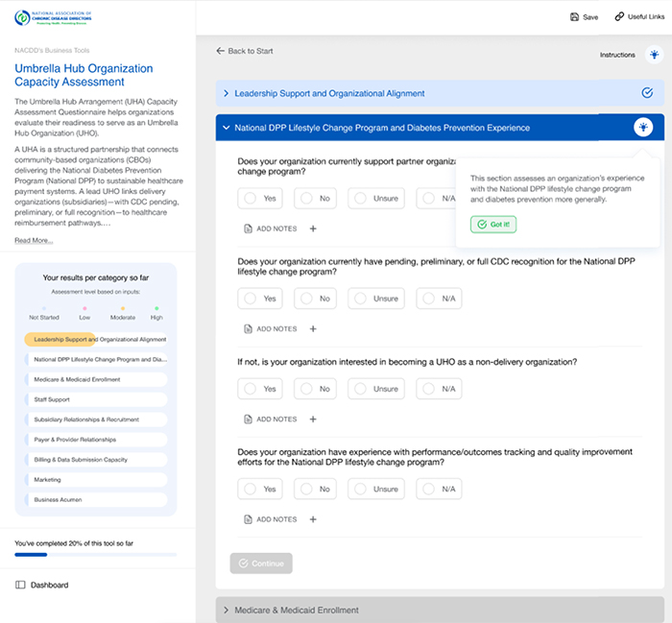Click the plus icon under CDC recognition question
Image resolution: width=672 pixels, height=623 pixels.
313,329
